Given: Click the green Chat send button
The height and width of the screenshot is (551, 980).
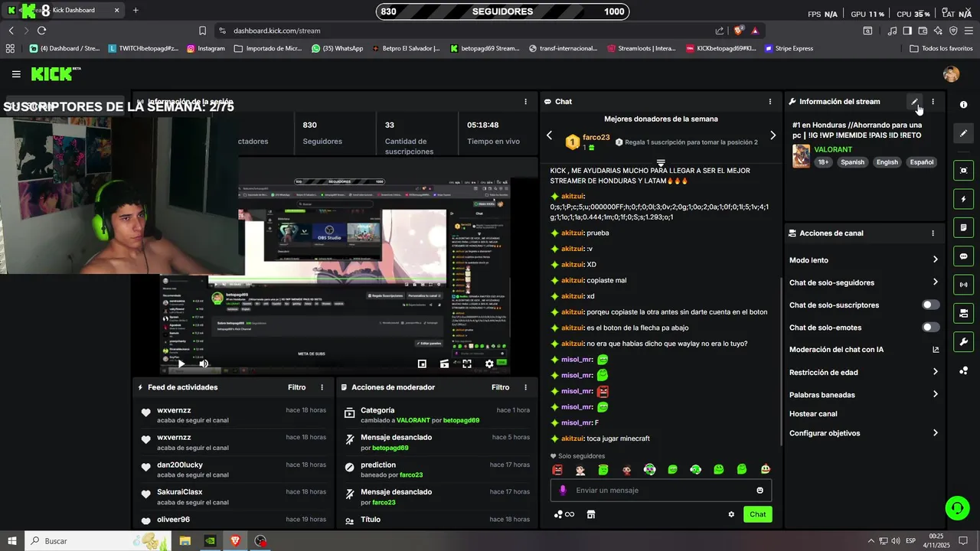Looking at the screenshot, I should 757,514.
